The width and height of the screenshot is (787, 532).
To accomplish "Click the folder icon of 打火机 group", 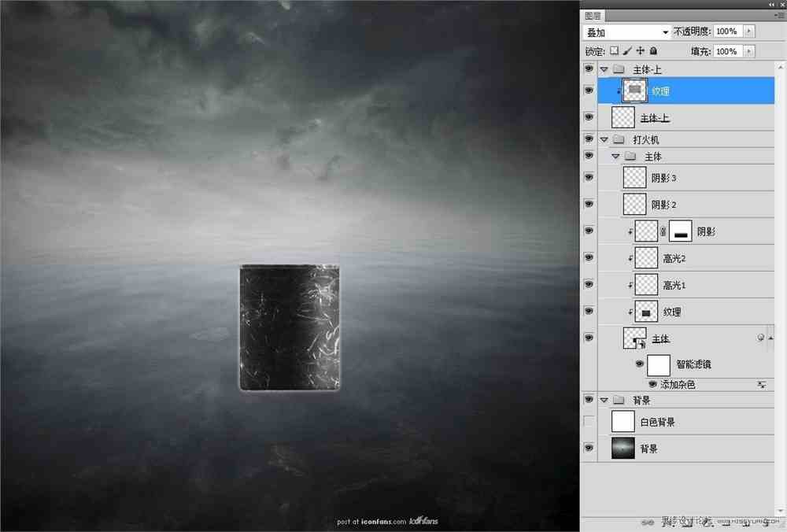I will pos(619,139).
